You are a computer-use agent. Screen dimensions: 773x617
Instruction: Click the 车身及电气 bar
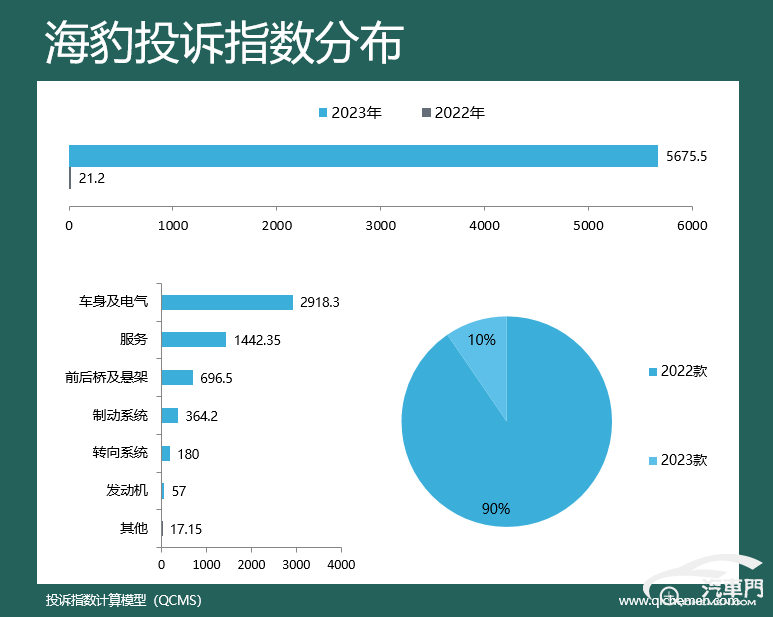(227, 302)
